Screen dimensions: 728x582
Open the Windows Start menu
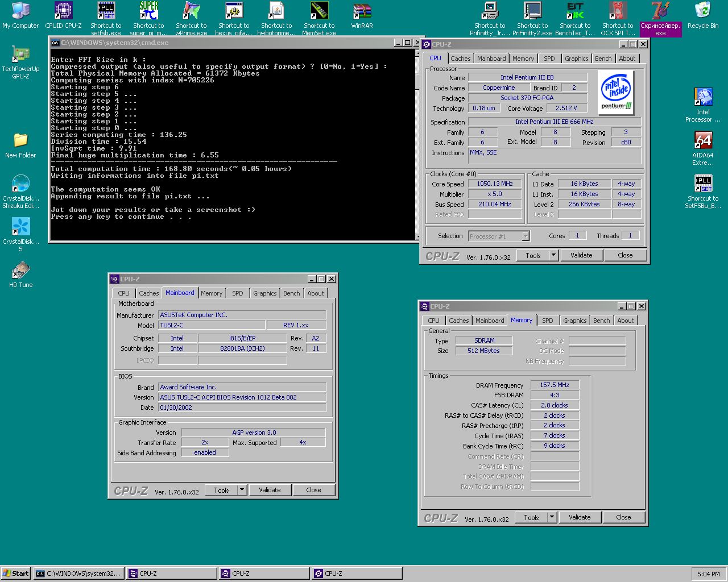15,573
